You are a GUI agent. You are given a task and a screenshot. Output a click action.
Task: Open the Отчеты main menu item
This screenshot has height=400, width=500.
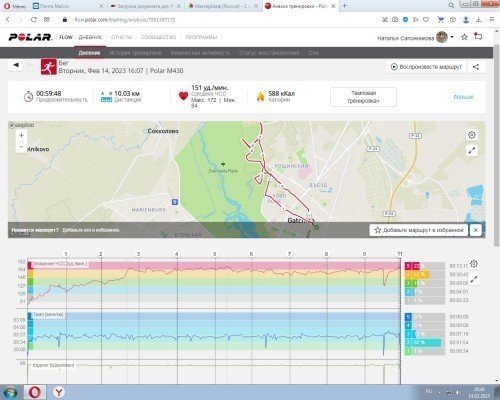click(x=121, y=37)
